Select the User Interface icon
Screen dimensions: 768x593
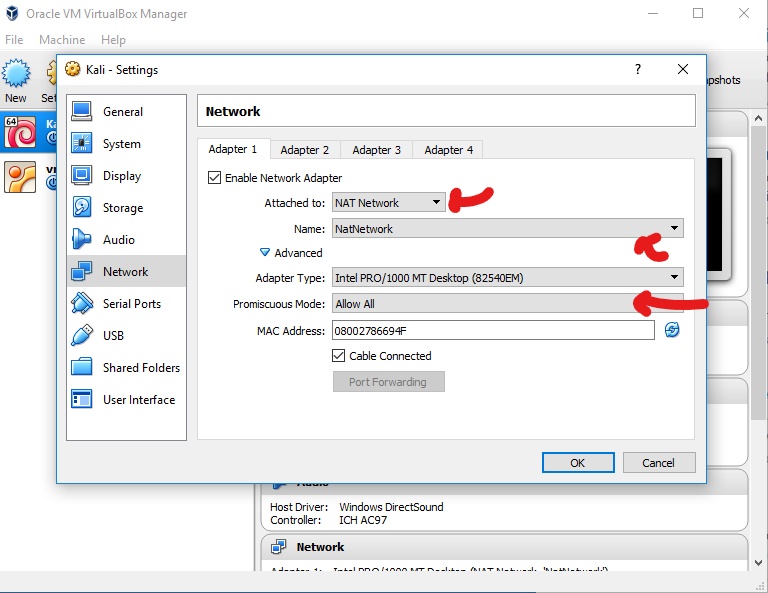[81, 399]
